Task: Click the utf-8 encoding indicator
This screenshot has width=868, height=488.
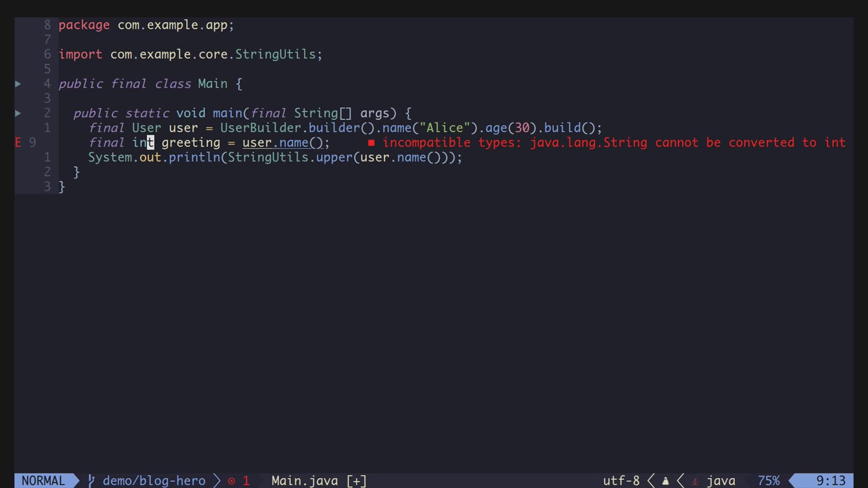Action: (x=621, y=480)
